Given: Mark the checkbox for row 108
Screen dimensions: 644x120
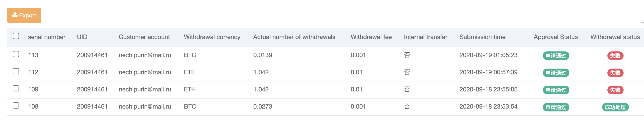Looking at the screenshot, I should 16,106.
